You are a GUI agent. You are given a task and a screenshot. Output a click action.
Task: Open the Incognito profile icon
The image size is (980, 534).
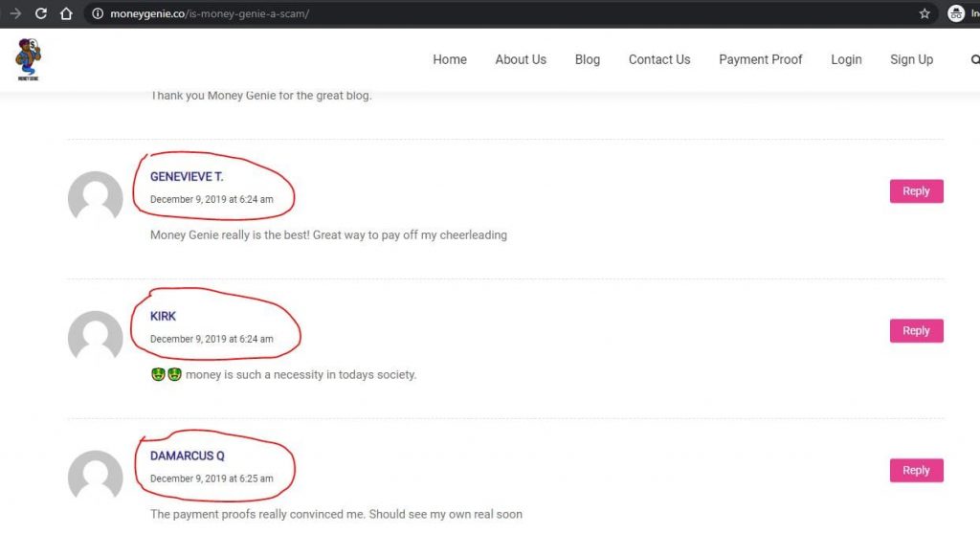coord(956,13)
